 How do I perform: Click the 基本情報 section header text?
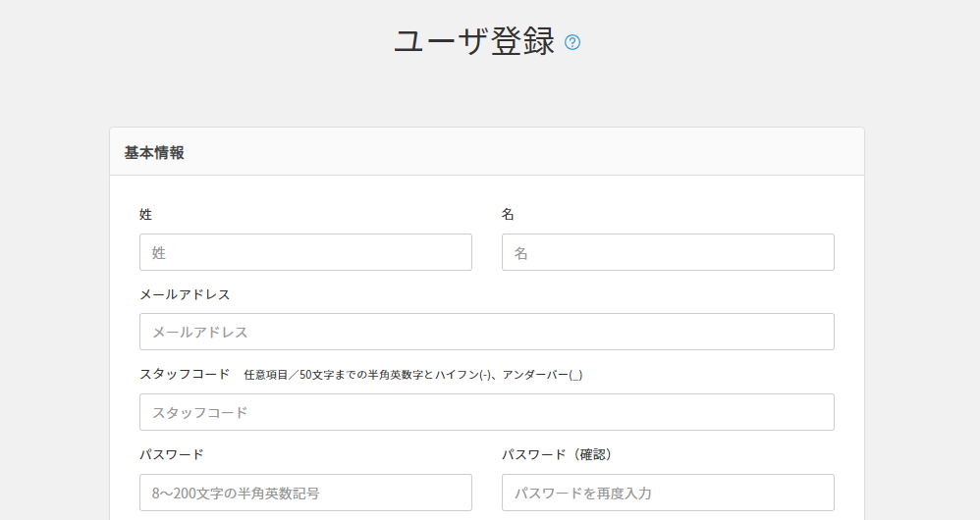click(x=154, y=152)
